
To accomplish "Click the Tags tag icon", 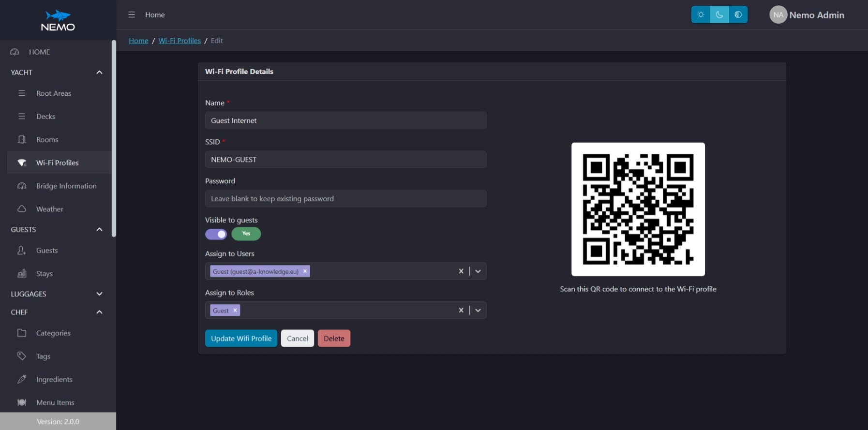I will tap(22, 356).
